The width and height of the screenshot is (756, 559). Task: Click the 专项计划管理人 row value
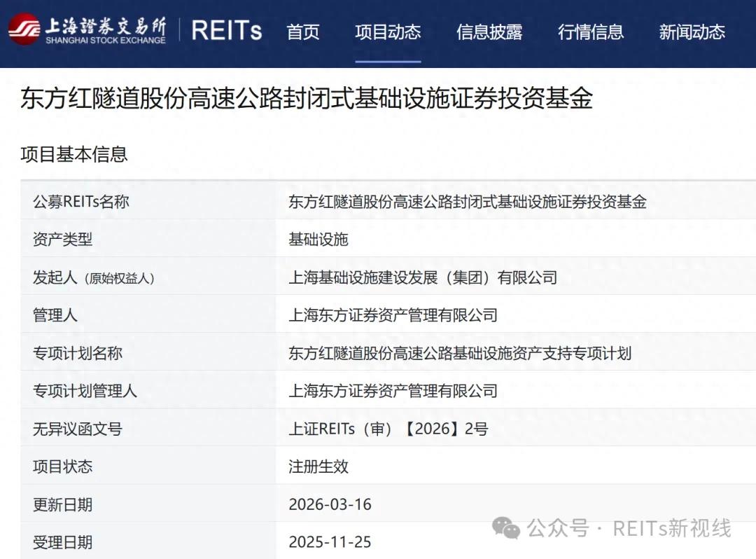click(393, 391)
